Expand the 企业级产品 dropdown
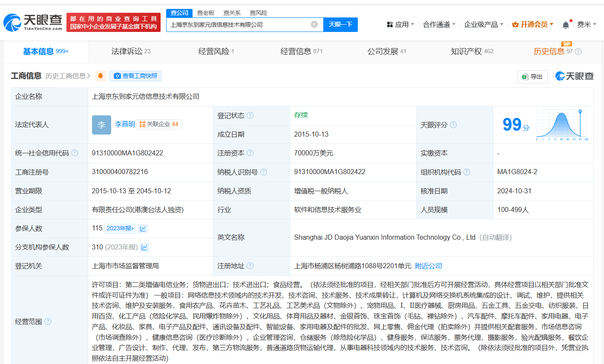This screenshot has height=364, width=604. [484, 25]
